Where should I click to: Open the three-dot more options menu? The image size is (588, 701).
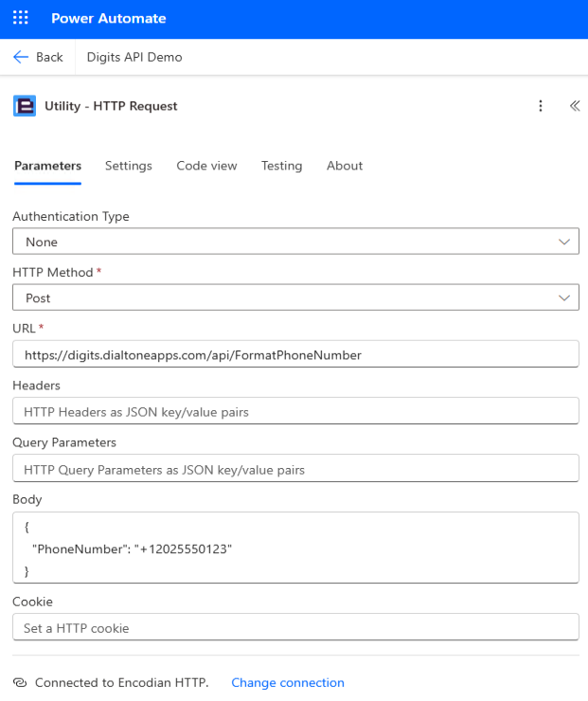click(541, 106)
